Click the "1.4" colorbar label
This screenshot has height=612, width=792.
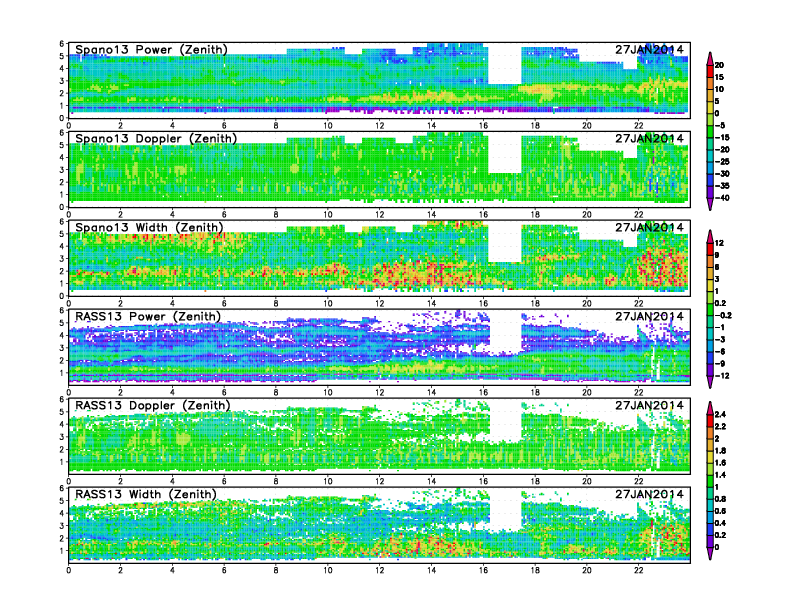(721, 475)
